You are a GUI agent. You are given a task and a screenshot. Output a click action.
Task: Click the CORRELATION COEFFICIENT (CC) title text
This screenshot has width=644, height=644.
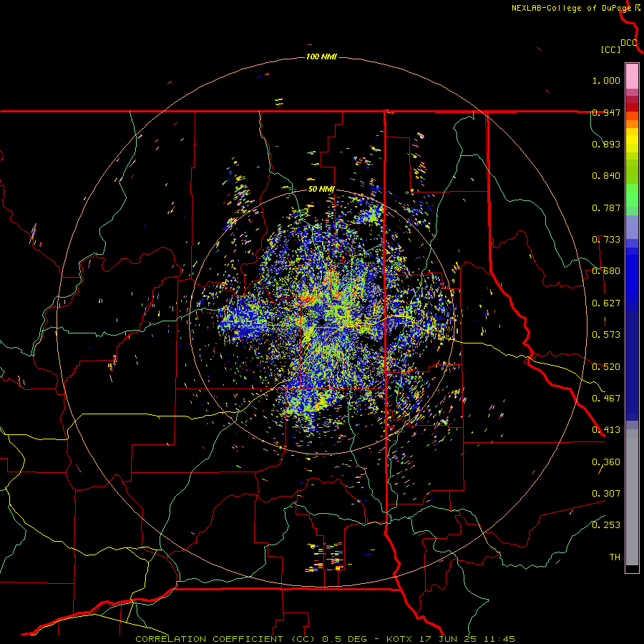[225, 639]
